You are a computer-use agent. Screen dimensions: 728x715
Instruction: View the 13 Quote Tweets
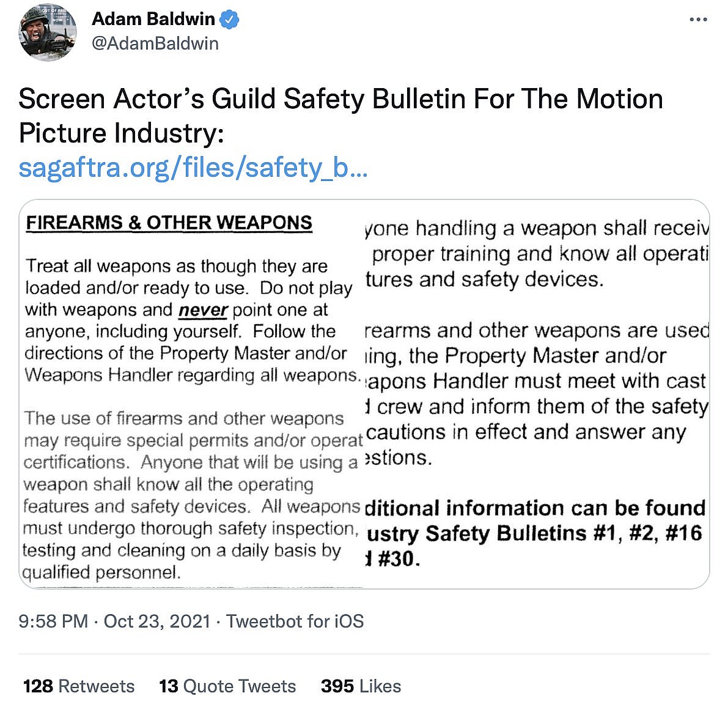227,686
